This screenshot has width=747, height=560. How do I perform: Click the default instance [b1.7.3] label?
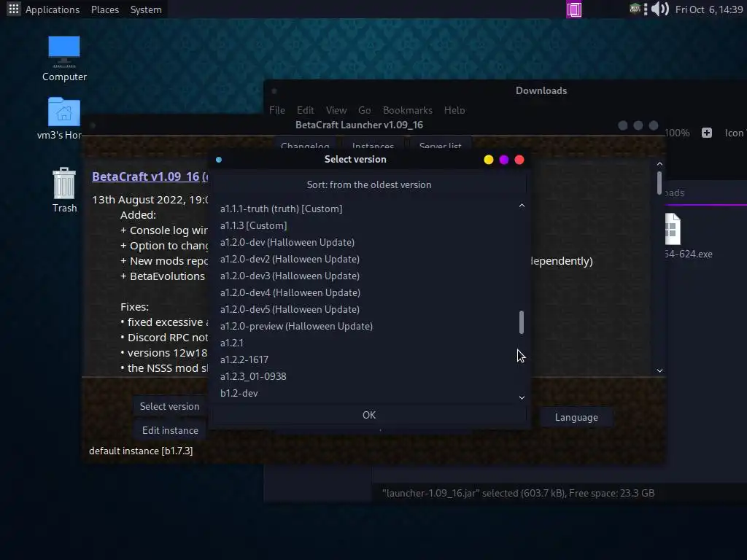click(141, 451)
